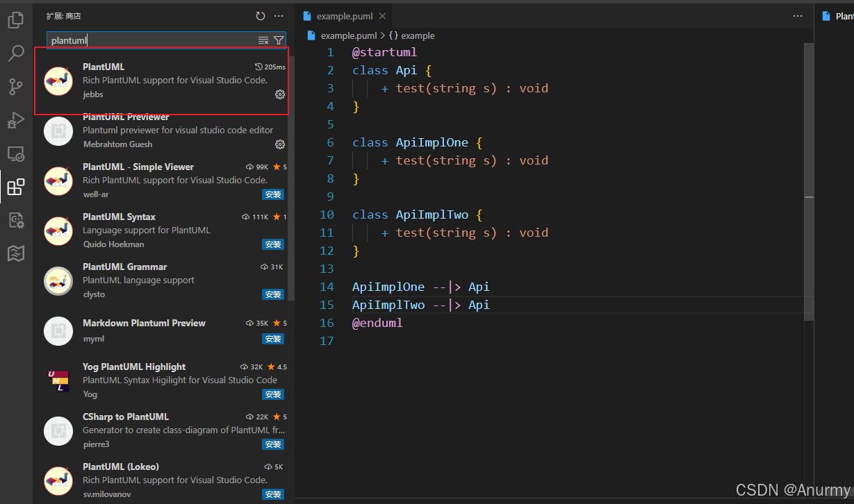Select Markdown Plantuml Preview icon
Image resolution: width=854 pixels, height=504 pixels.
click(x=58, y=330)
